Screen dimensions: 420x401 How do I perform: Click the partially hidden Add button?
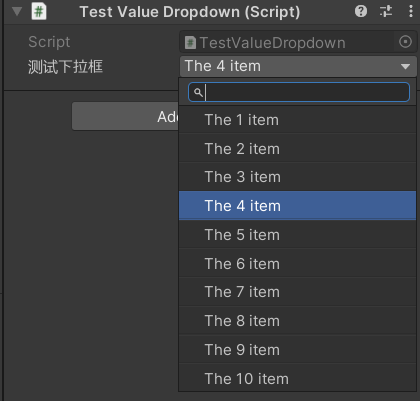(x=125, y=116)
